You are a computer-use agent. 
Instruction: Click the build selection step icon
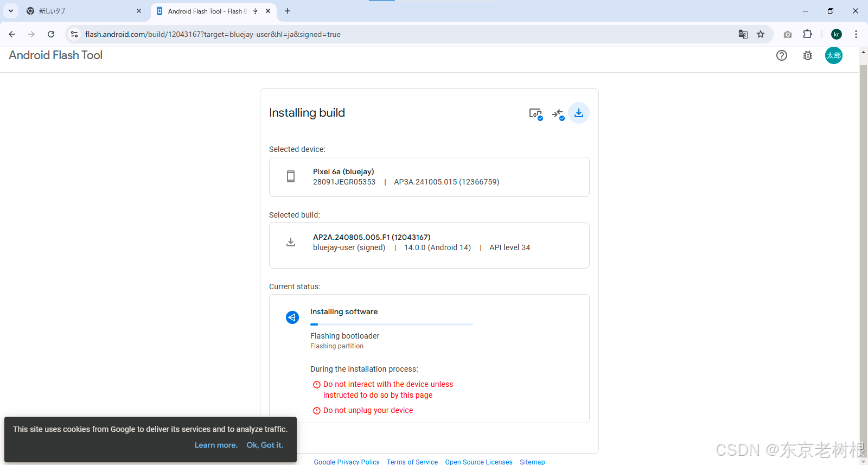(558, 114)
